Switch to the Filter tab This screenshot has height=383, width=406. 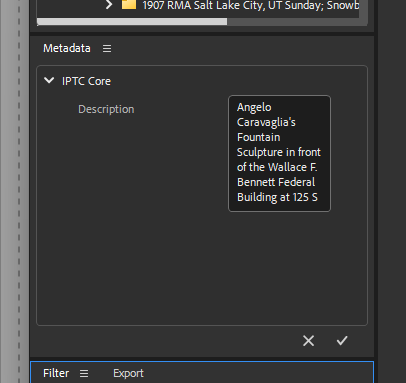coord(56,373)
